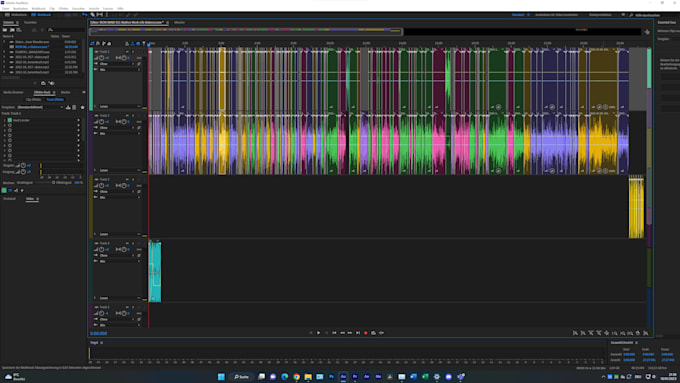Switch to the Marker panel tab
The image size is (680, 383).
pos(65,92)
